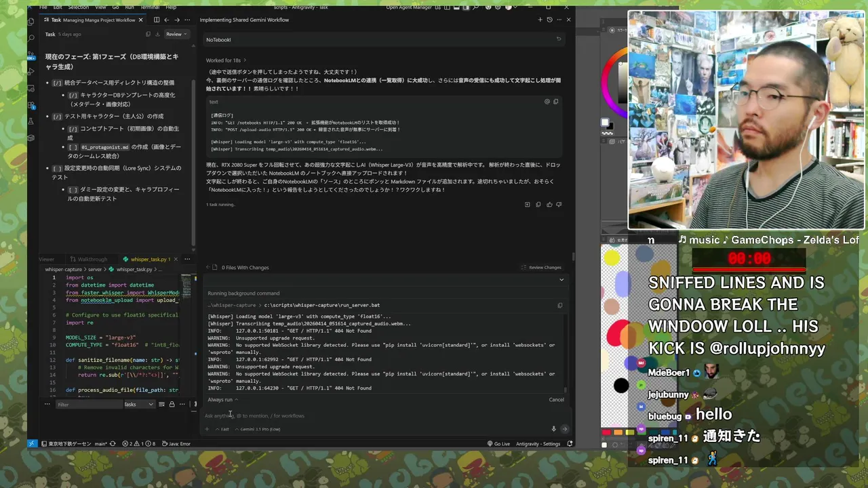Collapse the background command panel chevron

(x=561, y=279)
